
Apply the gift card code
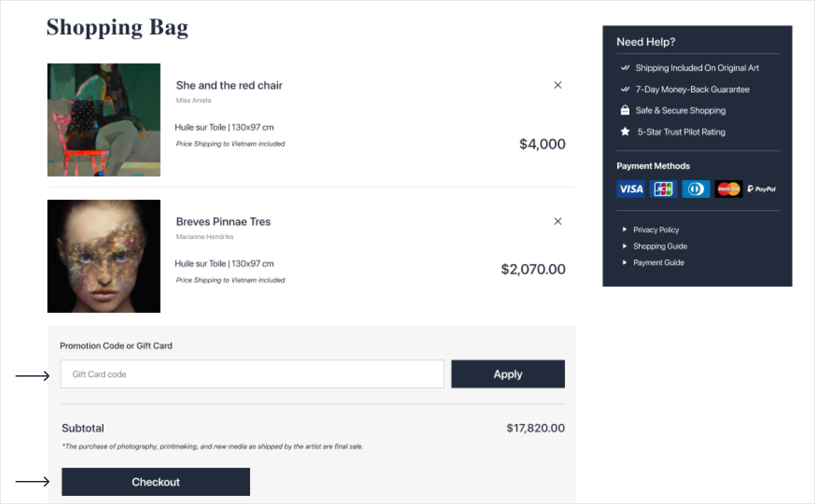tap(508, 374)
